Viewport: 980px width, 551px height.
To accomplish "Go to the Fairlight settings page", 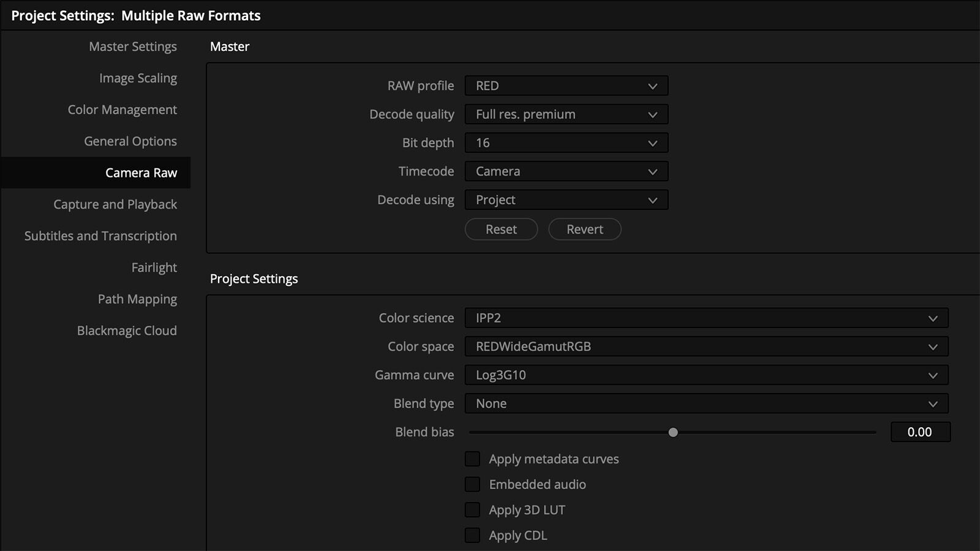I will point(154,267).
